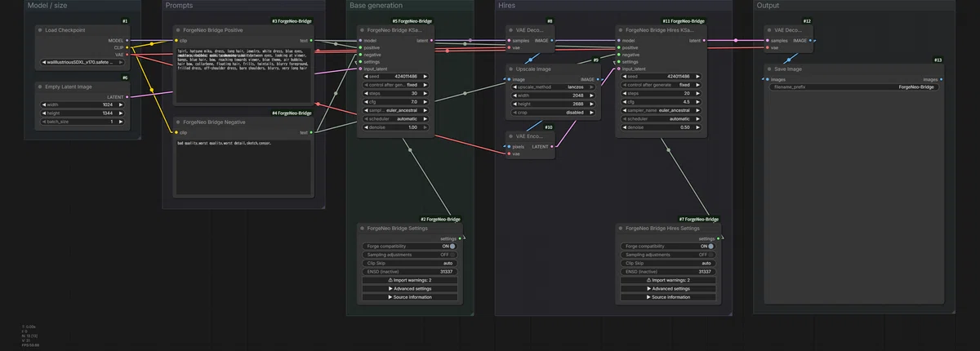
Task: Click the latent output socket on Hires KSampler
Action: (x=704, y=40)
